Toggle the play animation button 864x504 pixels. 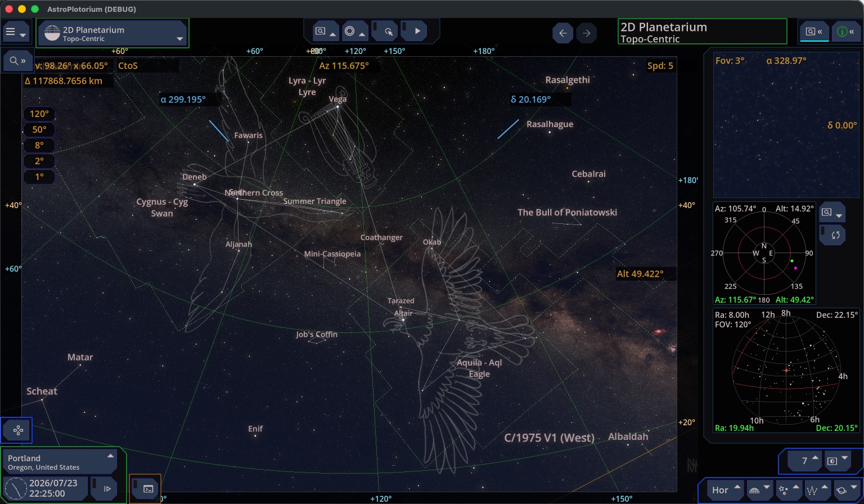[415, 31]
